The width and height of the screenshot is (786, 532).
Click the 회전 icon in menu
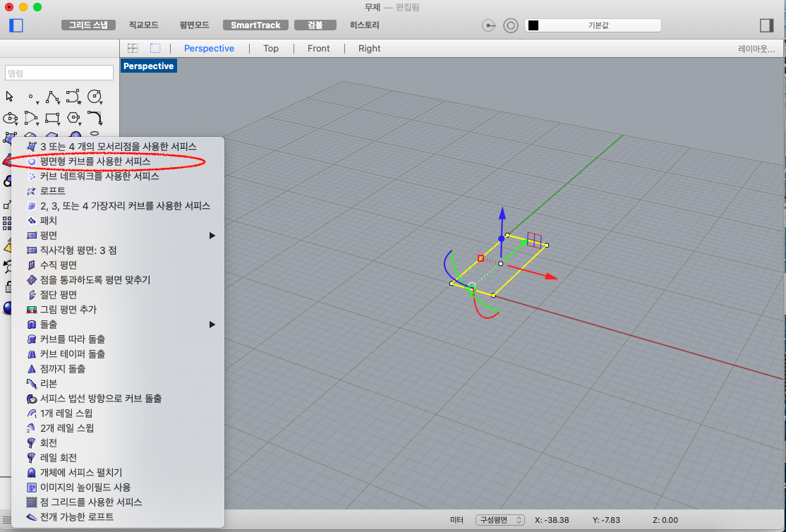[x=32, y=443]
